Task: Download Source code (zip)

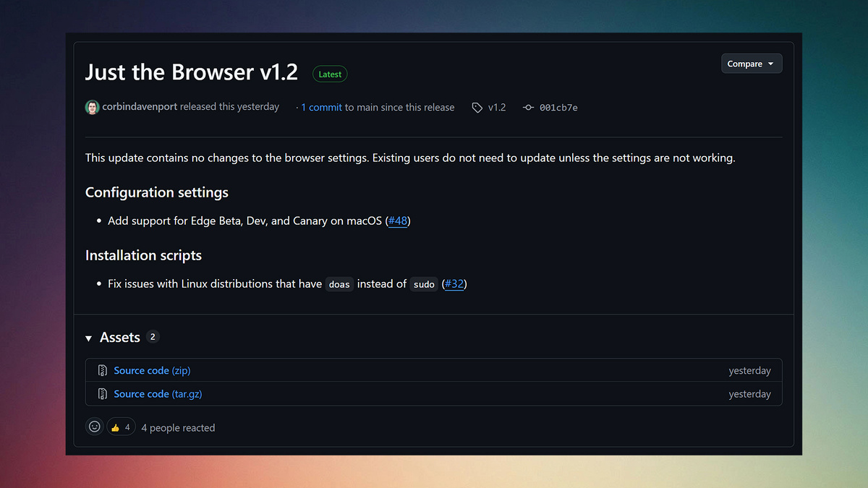Action: click(x=152, y=370)
